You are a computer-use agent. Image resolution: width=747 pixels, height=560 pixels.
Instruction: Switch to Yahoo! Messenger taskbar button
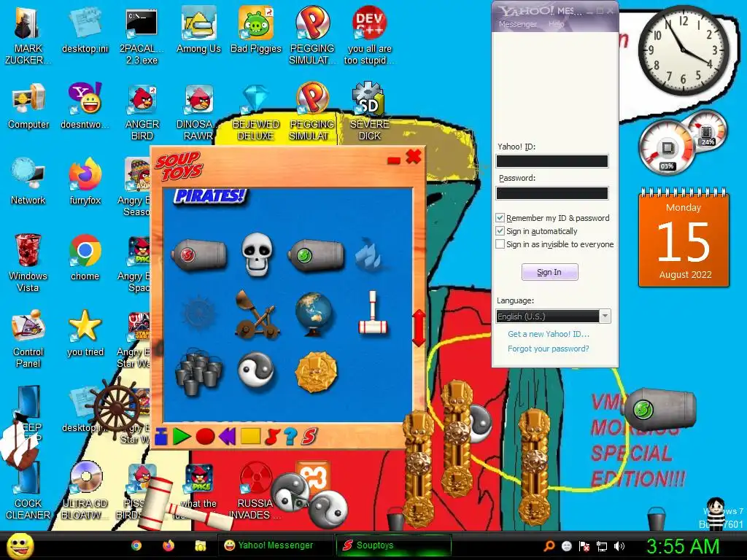275,545
